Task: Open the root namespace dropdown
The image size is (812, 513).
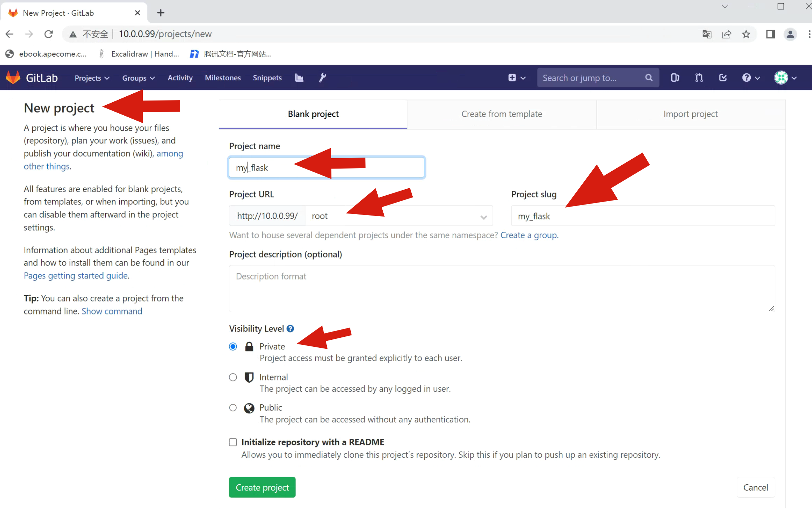Action: [398, 216]
